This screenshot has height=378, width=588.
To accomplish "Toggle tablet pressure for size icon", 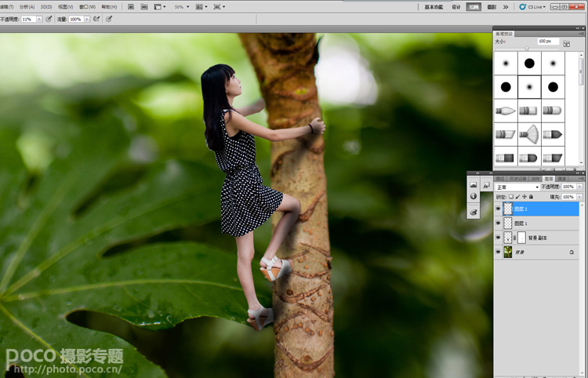I will (109, 19).
